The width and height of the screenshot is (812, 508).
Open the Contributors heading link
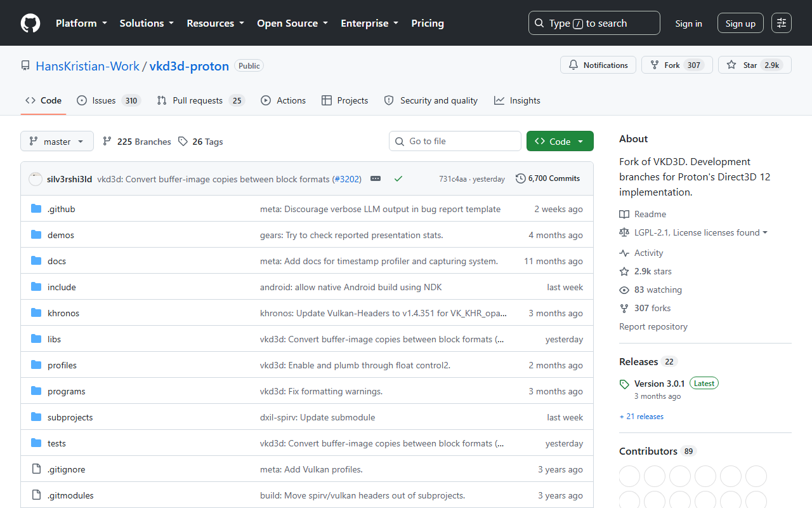(x=658, y=451)
